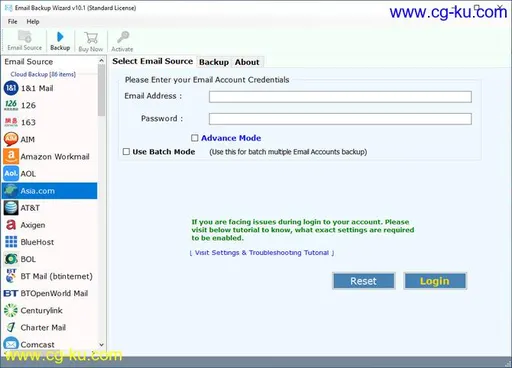Click the Cloud Backup (86 items) group header

43,74
